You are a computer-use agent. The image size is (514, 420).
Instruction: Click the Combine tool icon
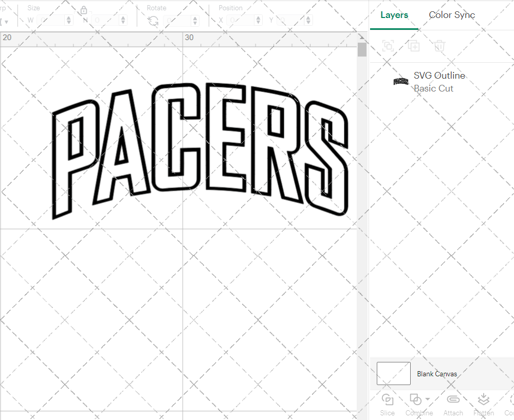[x=416, y=399]
